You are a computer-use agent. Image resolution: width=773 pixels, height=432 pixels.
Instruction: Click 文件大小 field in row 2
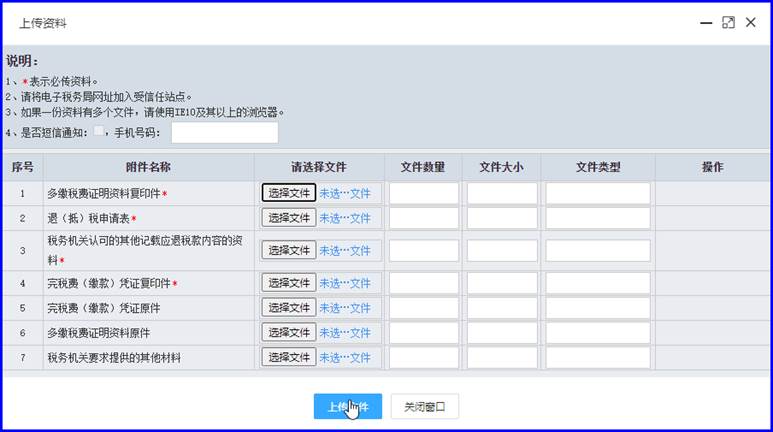pyautogui.click(x=502, y=218)
